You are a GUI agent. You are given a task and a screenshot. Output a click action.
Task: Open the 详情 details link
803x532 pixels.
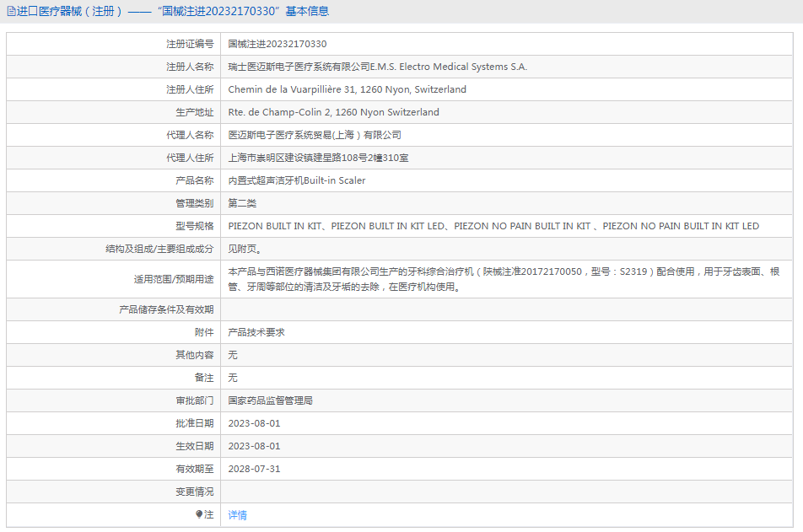(x=237, y=514)
